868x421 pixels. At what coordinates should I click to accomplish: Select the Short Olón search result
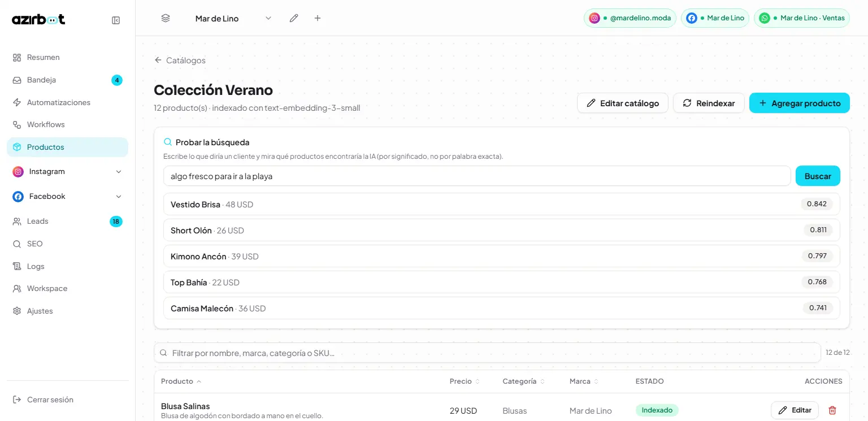click(502, 230)
